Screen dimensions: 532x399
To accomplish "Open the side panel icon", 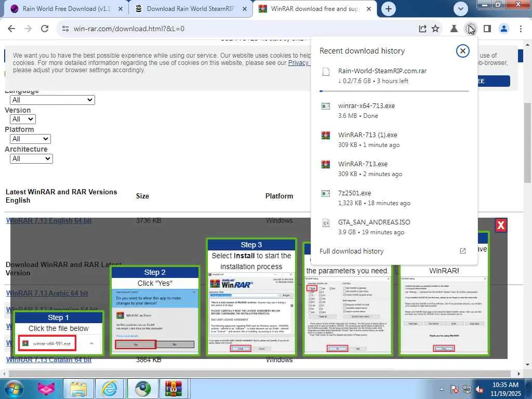I will pyautogui.click(x=487, y=29).
